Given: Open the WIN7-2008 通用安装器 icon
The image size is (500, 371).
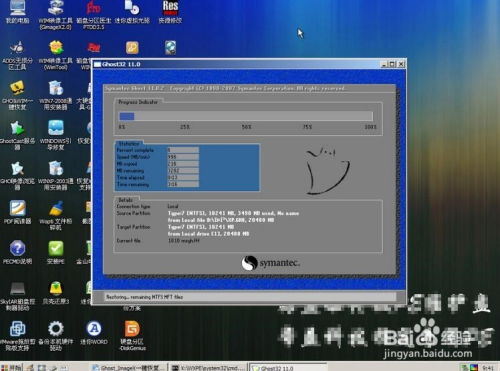Looking at the screenshot, I should (56, 95).
